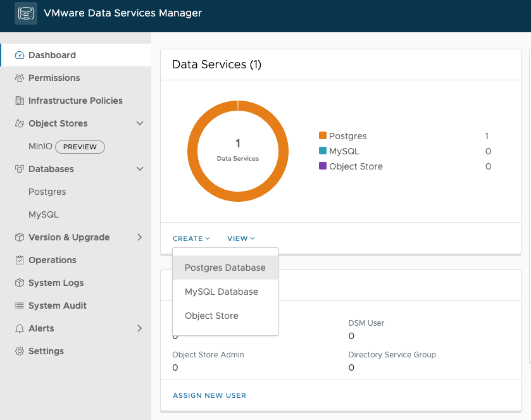The image size is (531, 420).
Task: Click the Settings gear icon
Action: coord(20,351)
